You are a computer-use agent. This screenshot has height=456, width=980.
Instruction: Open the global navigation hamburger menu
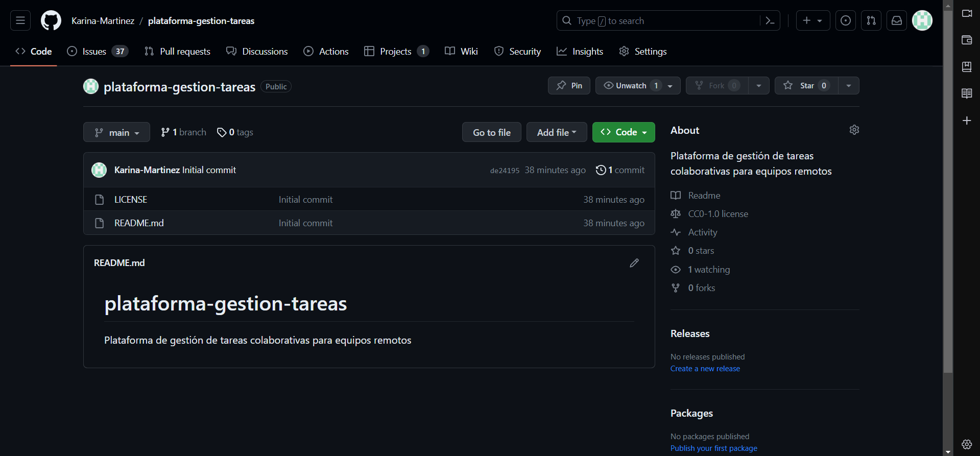click(20, 20)
